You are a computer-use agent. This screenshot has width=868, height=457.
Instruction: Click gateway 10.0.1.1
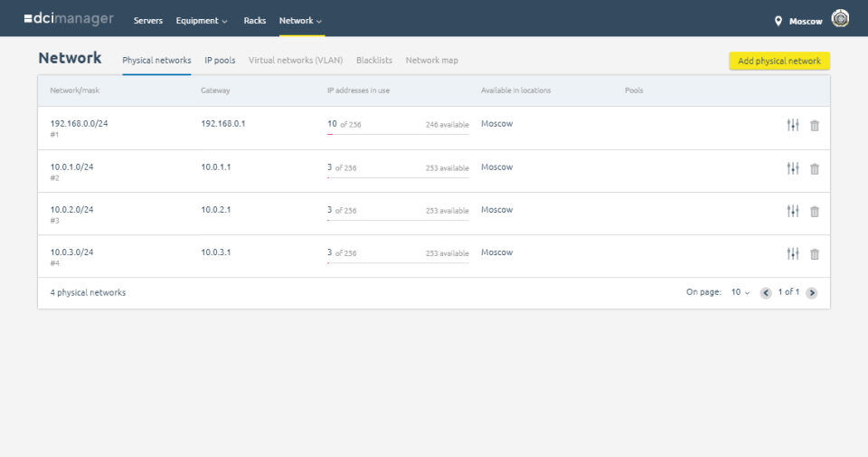(x=216, y=167)
